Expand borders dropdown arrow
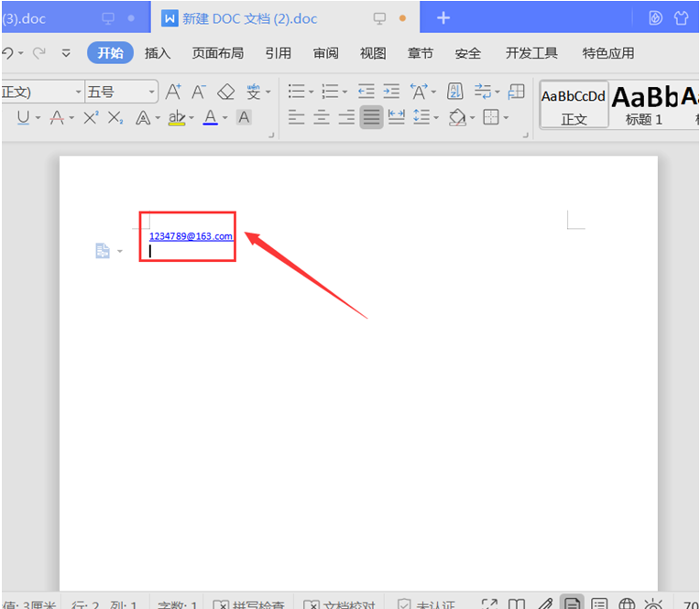 506,118
